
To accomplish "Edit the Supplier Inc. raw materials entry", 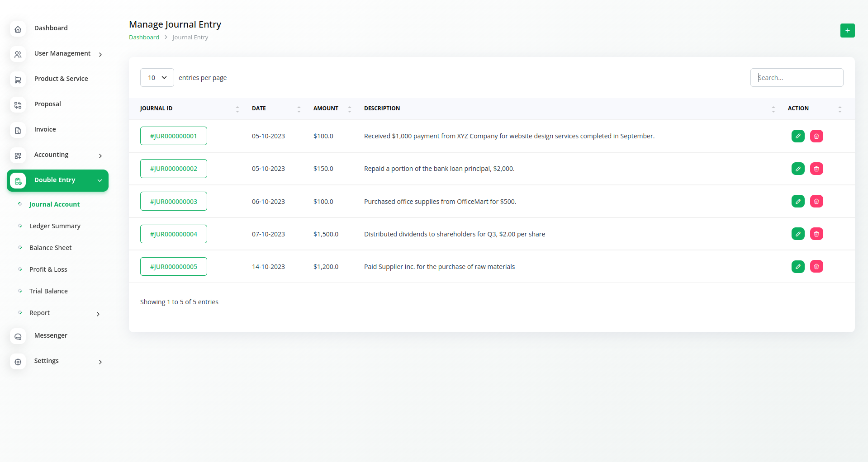I will click(798, 266).
